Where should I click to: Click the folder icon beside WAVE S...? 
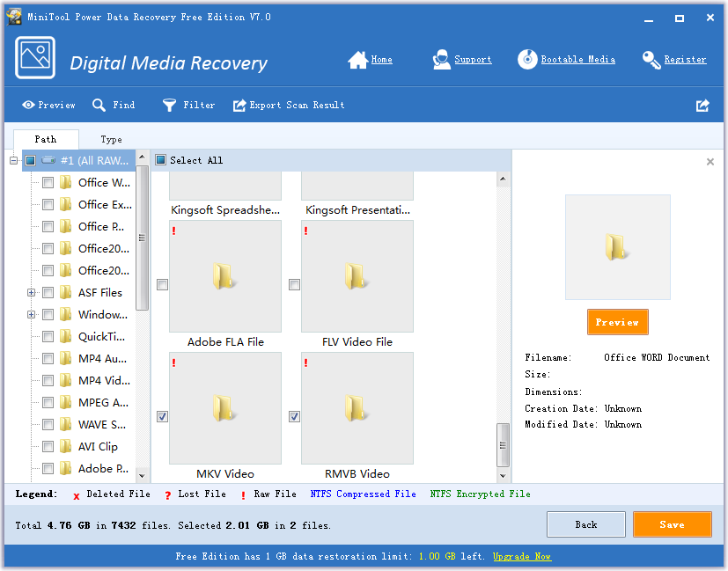coord(65,424)
